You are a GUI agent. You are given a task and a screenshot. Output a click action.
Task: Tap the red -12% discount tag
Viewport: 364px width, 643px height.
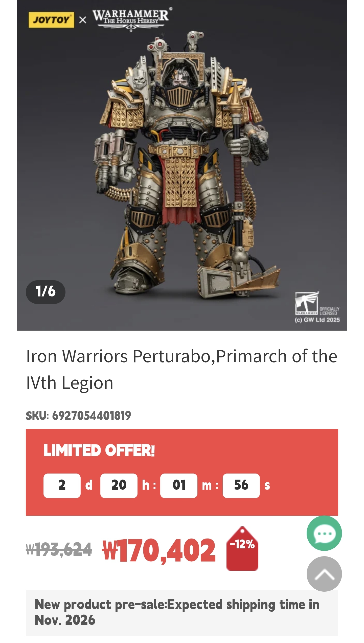(242, 548)
